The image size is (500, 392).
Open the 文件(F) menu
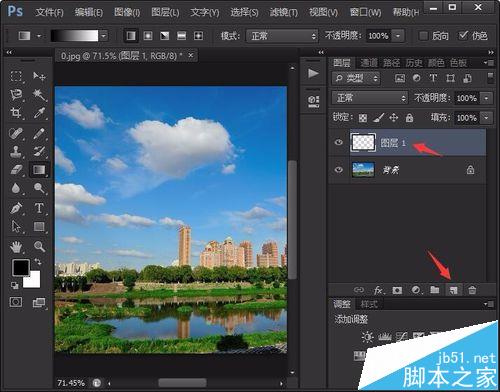click(50, 12)
